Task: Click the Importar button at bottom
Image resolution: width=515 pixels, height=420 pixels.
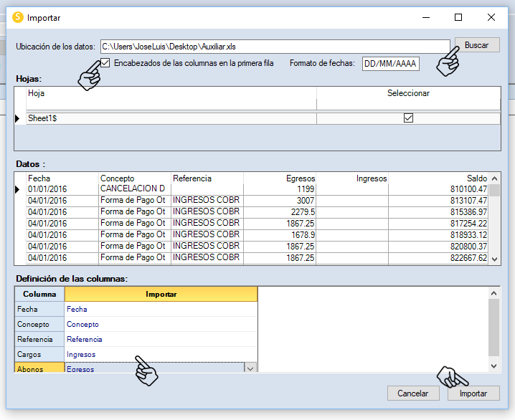Action: click(x=473, y=393)
